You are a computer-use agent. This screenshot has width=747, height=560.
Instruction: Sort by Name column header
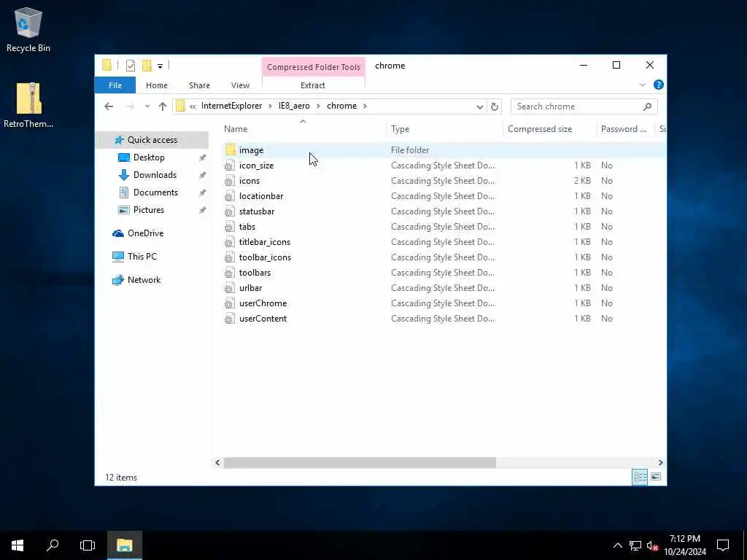(304, 129)
